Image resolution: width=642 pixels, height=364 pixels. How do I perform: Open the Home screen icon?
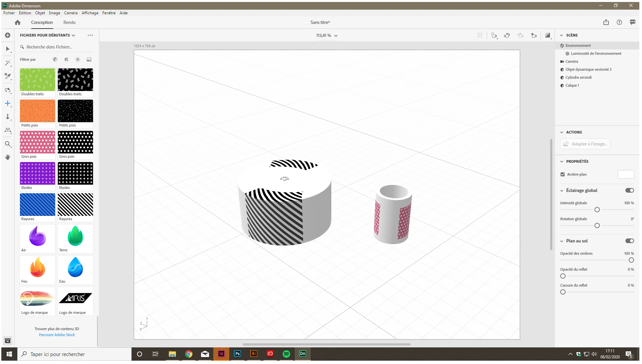[18, 22]
